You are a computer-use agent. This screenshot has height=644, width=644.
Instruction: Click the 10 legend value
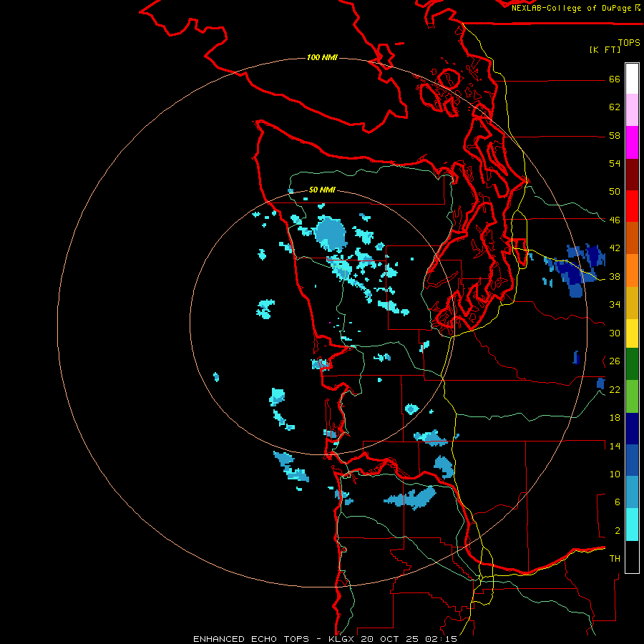(x=615, y=474)
